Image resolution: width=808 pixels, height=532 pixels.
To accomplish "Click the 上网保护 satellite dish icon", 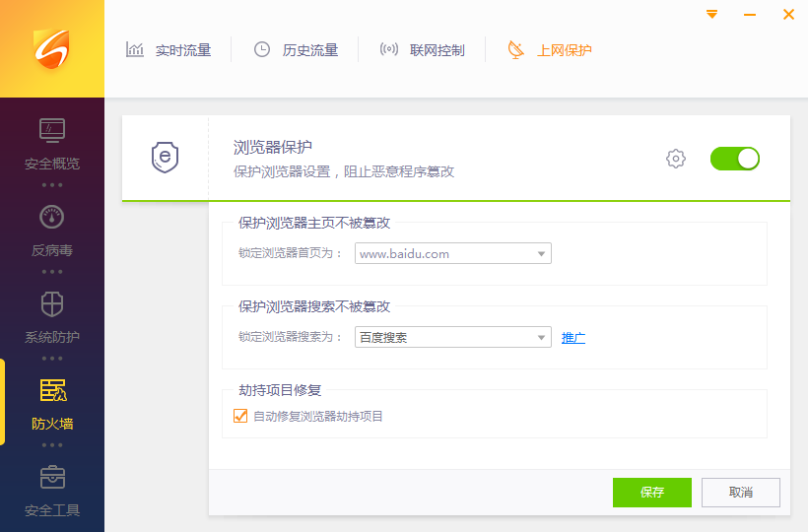I will 515,49.
